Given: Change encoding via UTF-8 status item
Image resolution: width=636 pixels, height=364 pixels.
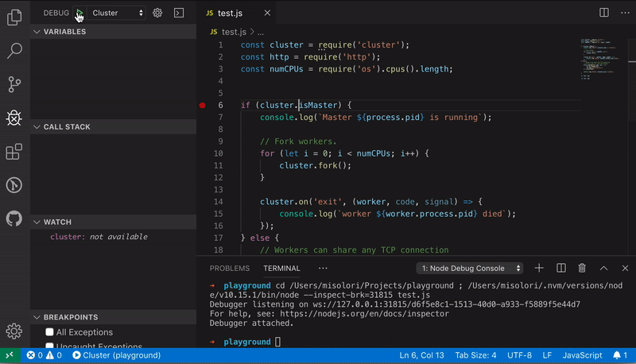Looking at the screenshot, I should 519,355.
